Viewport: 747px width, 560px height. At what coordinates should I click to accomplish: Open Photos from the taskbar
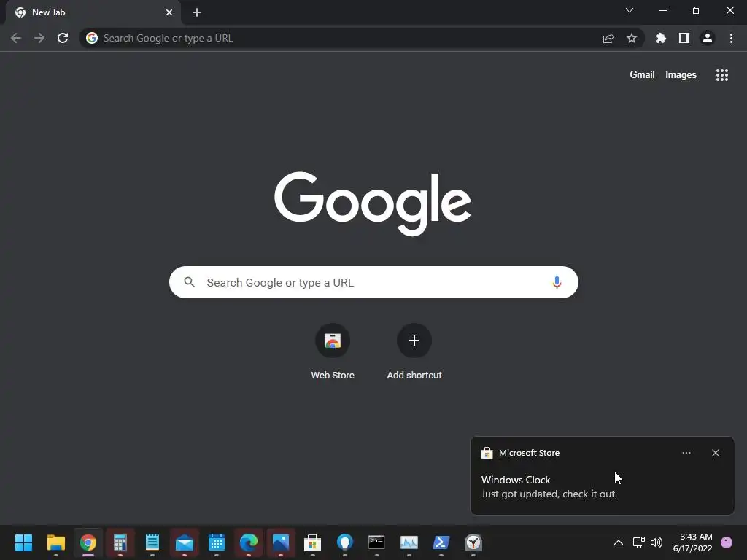[x=281, y=542]
